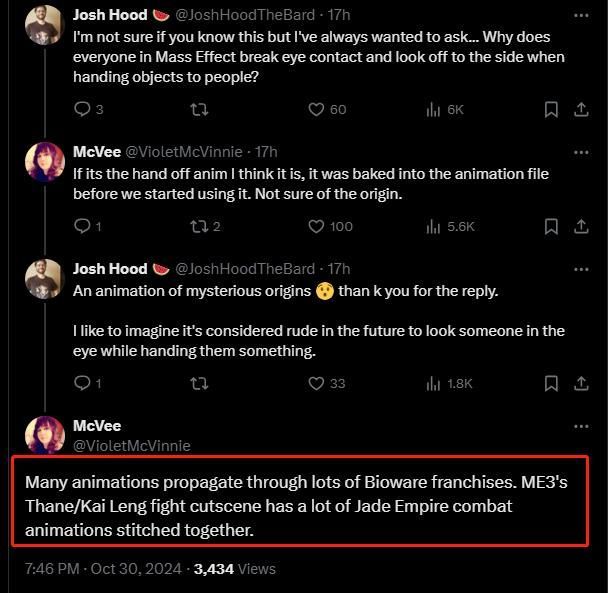Bookmark the tweet with 1.8K views
Image resolution: width=608 pixels, height=593 pixels.
point(551,383)
